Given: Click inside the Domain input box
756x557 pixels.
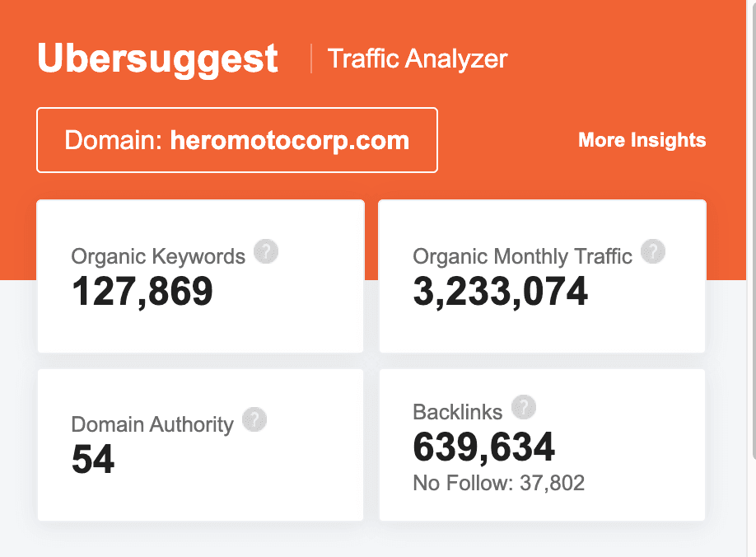Looking at the screenshot, I should [237, 140].
